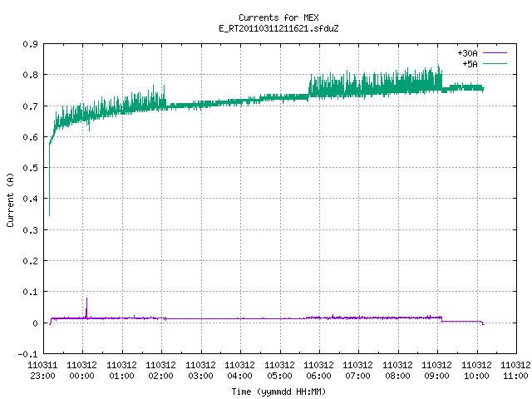Click the x-axis tick 110312 05:00
Screen dimensions: 532x399
pos(279,371)
